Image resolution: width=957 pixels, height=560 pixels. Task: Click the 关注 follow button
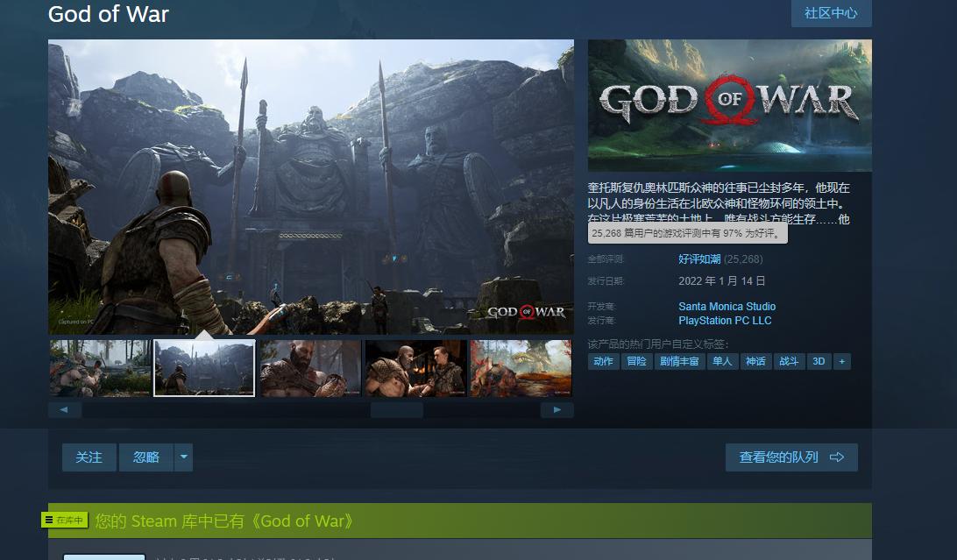coord(89,457)
